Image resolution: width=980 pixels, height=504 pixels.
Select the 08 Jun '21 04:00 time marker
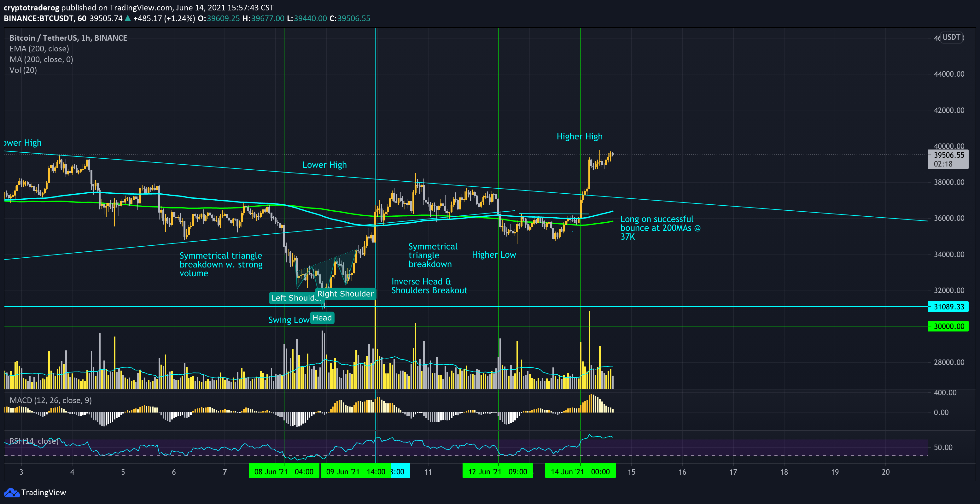pos(284,472)
